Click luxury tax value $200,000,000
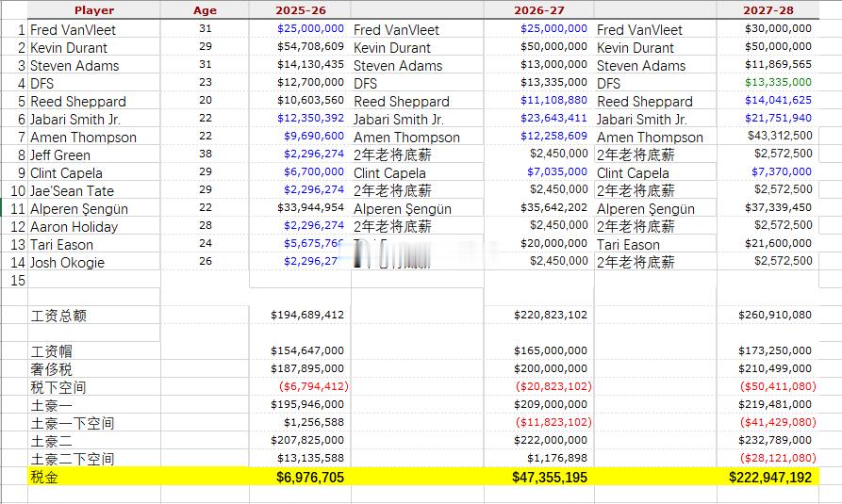Viewport: 842px width, 504px height. (551, 368)
